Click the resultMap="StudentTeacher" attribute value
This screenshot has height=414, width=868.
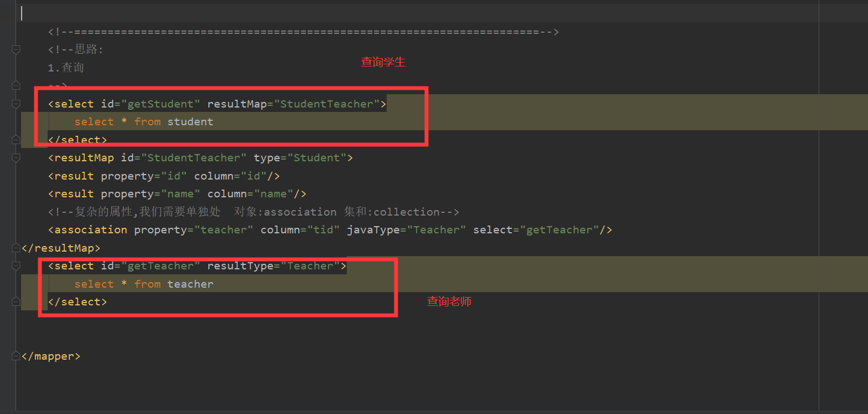327,104
